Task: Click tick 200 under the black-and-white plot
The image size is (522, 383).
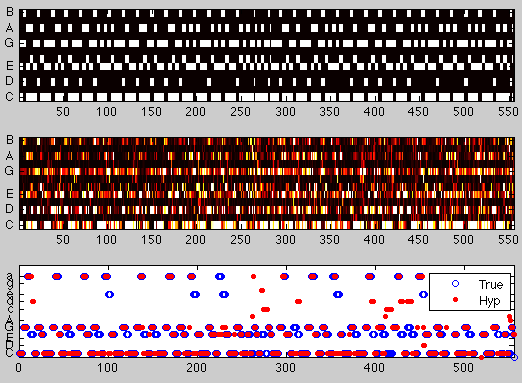Action: pyautogui.click(x=195, y=112)
